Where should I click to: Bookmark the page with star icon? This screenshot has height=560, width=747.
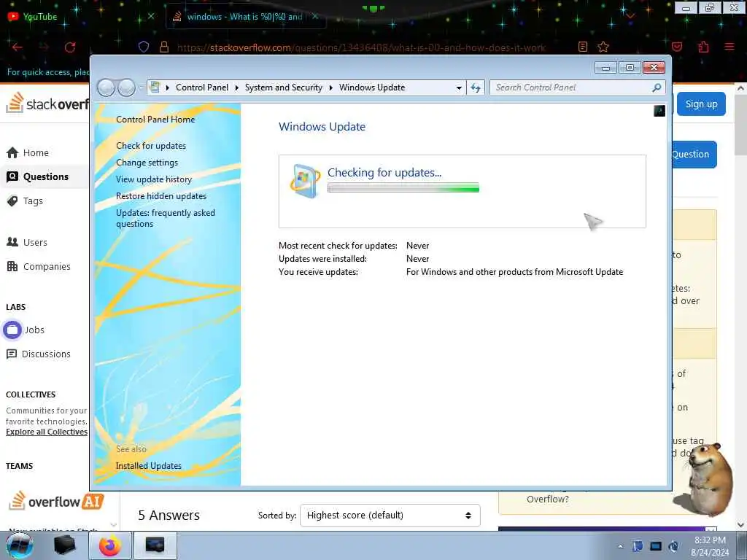[603, 47]
